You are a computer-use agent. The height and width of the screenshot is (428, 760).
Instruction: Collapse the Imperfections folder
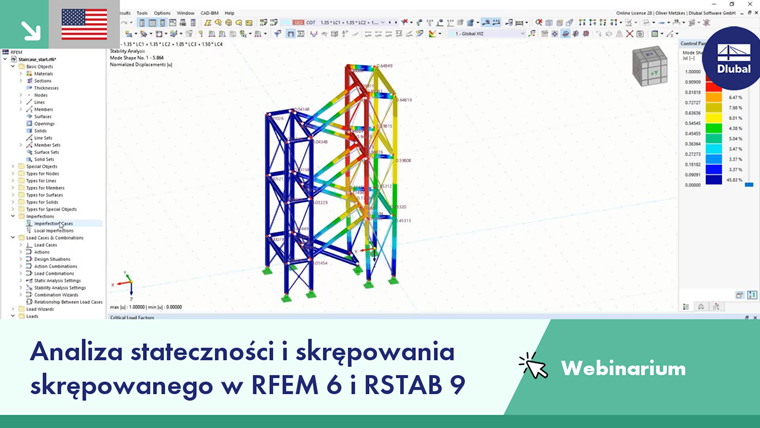(13, 216)
